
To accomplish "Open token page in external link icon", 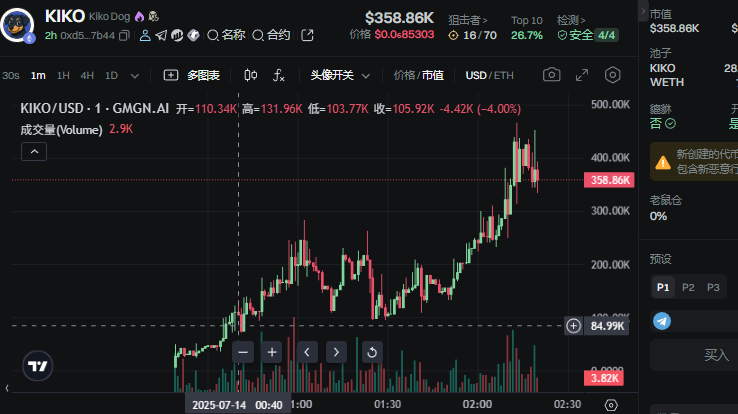I will pyautogui.click(x=307, y=35).
